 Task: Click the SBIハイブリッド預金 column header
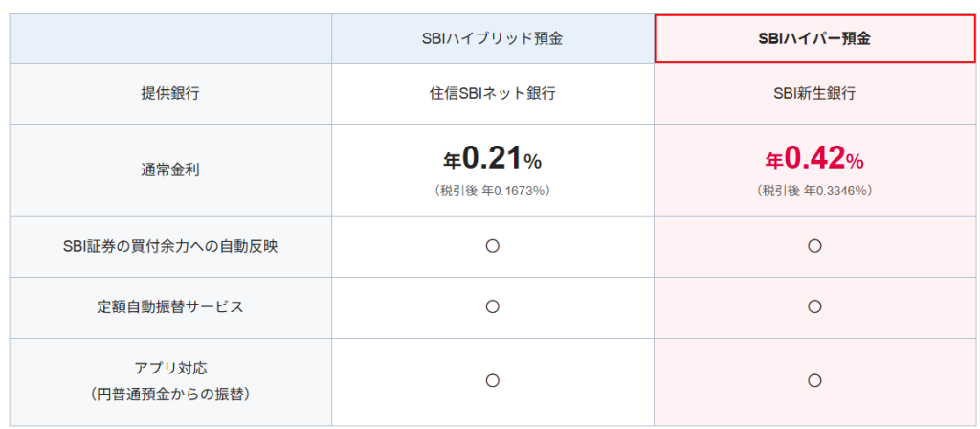(x=492, y=39)
